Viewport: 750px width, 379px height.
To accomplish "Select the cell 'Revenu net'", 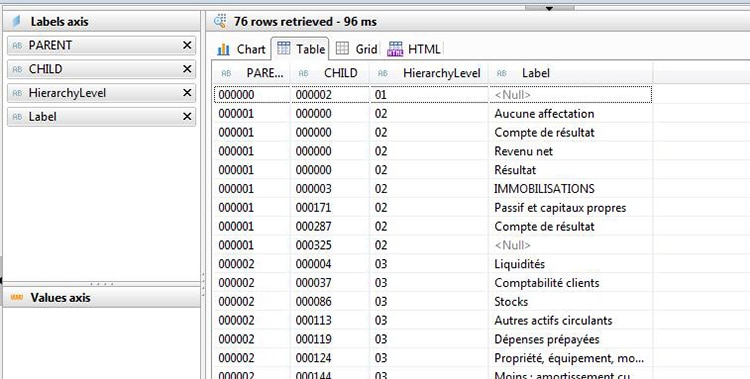I will tap(570, 151).
